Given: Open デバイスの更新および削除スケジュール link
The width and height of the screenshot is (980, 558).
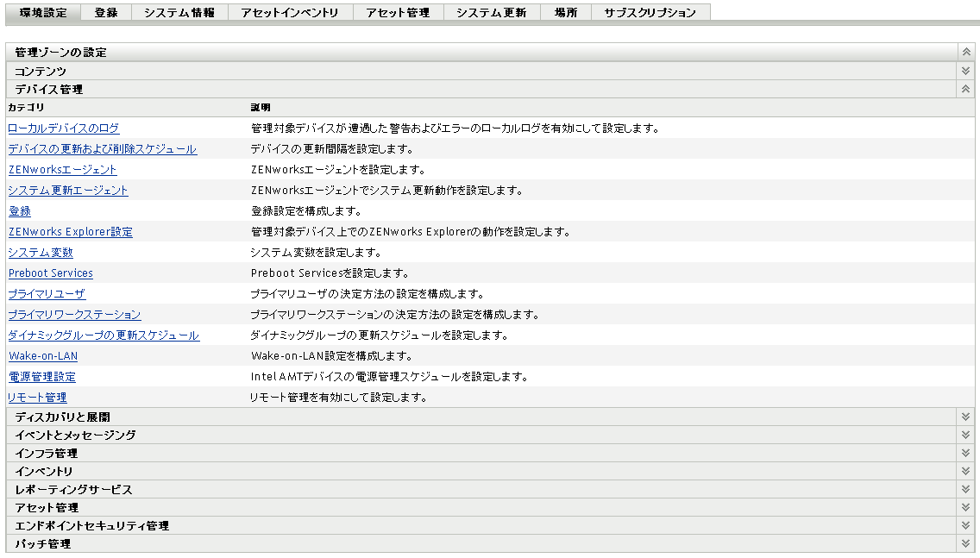Looking at the screenshot, I should (x=103, y=148).
